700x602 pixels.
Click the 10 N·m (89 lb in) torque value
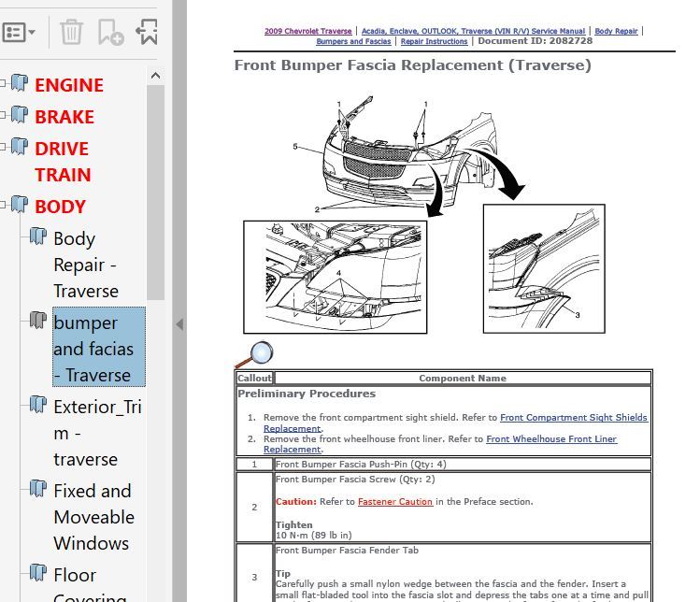pos(314,536)
